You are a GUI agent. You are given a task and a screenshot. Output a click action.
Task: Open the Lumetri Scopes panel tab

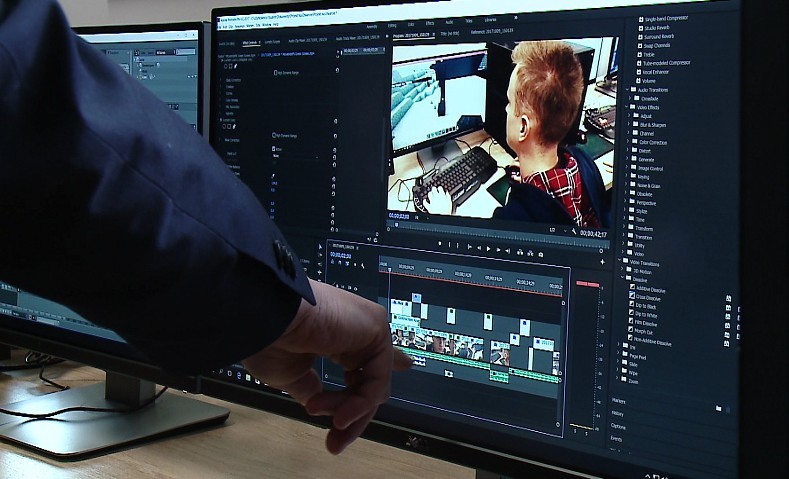[x=272, y=42]
